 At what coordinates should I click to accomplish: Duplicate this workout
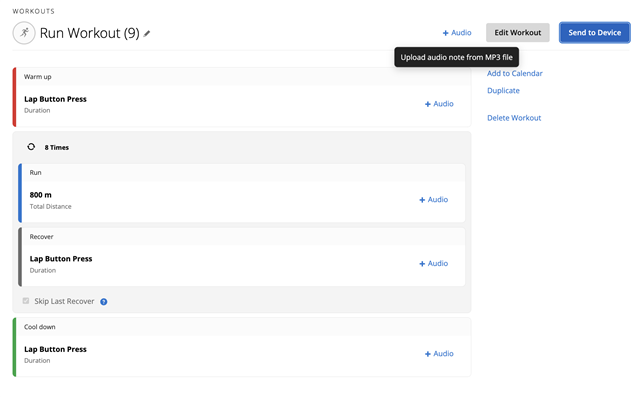coord(503,91)
